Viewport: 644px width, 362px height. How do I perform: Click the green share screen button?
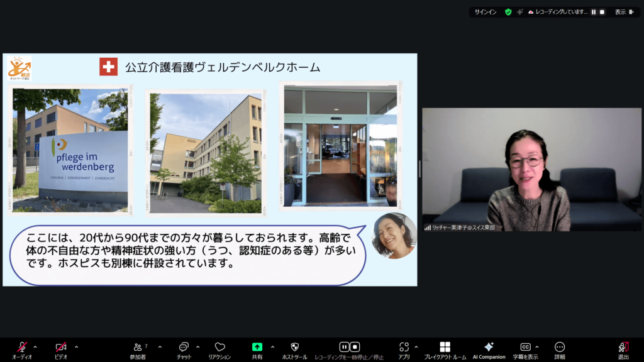pos(257,347)
